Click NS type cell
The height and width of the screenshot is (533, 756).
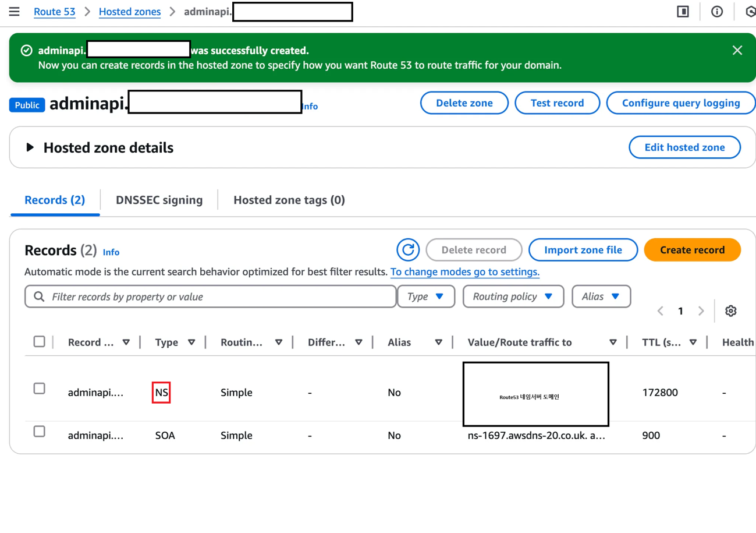tap(162, 393)
